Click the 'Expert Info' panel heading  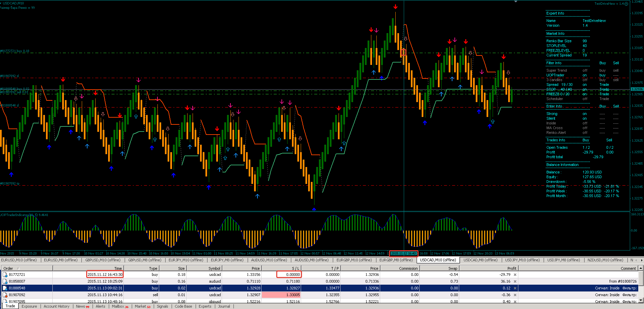click(x=555, y=14)
